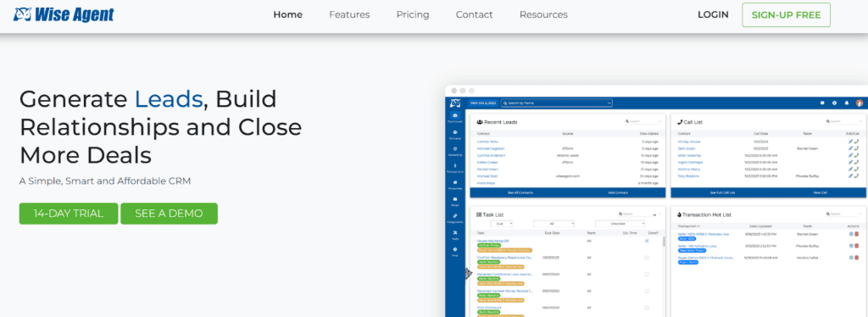The width and height of the screenshot is (868, 317).
Task: Check the Done box for Confirm Necessary Repairs task
Action: pyautogui.click(x=647, y=258)
